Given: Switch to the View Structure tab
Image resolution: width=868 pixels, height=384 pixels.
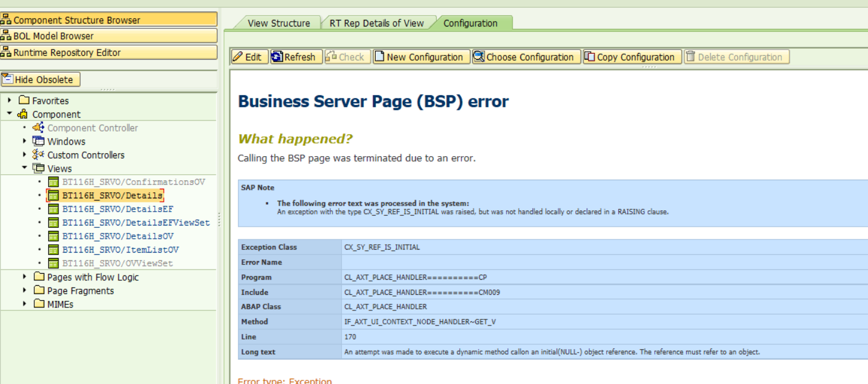Looking at the screenshot, I should pyautogui.click(x=279, y=23).
